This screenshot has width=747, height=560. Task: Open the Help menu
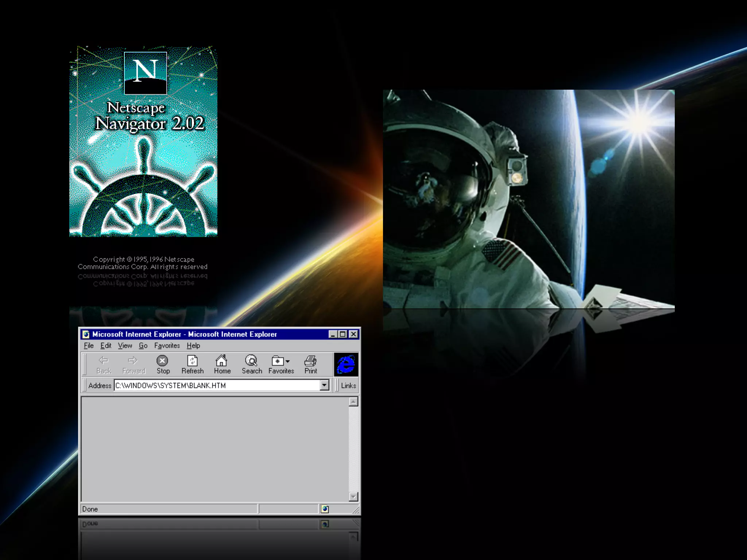click(x=193, y=345)
